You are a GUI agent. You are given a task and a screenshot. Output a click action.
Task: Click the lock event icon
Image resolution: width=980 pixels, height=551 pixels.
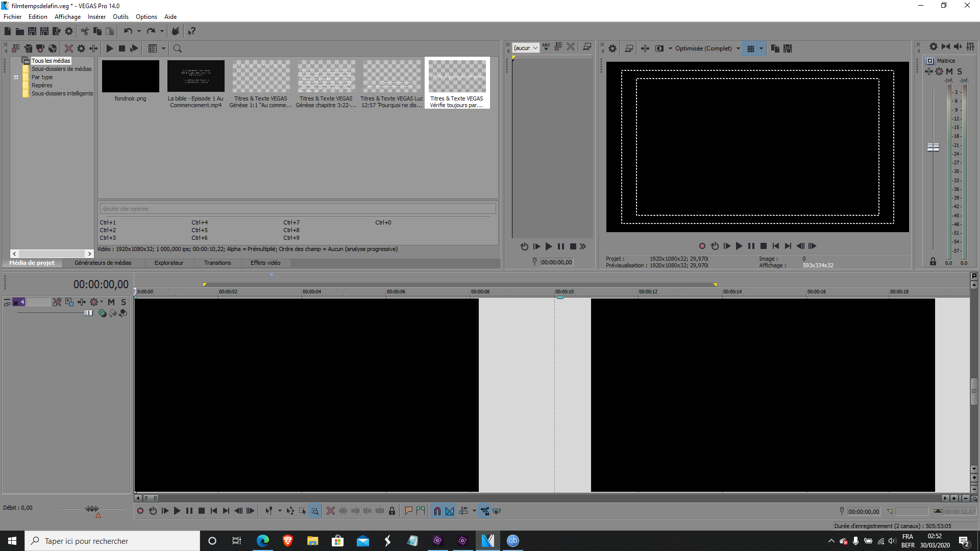point(392,511)
